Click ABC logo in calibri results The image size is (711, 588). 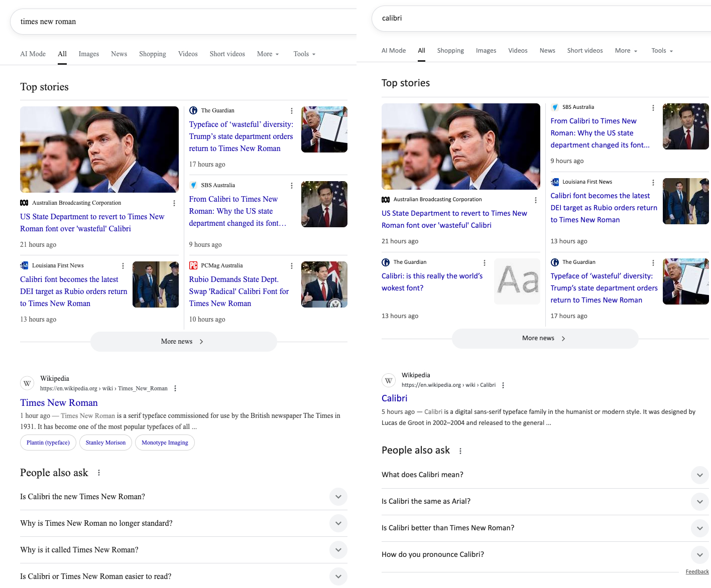386,199
